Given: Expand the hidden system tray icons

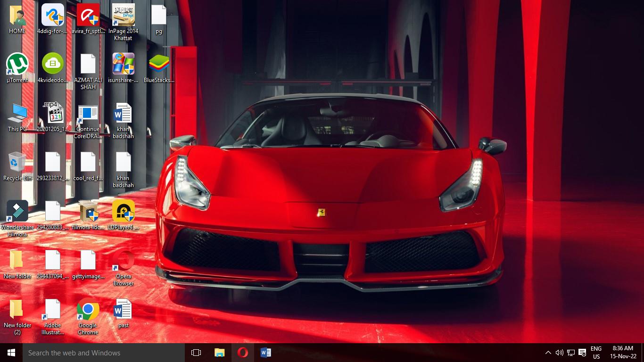Looking at the screenshot, I should pyautogui.click(x=548, y=353).
